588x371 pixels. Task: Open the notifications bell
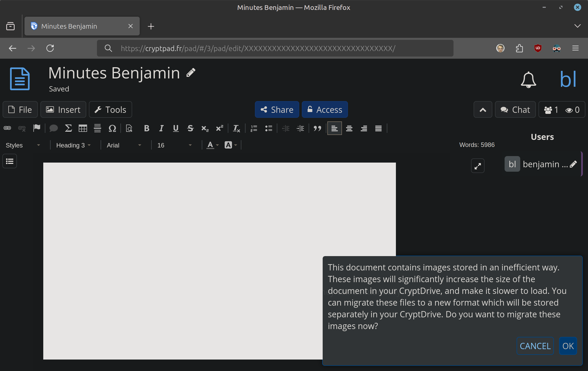pyautogui.click(x=528, y=79)
